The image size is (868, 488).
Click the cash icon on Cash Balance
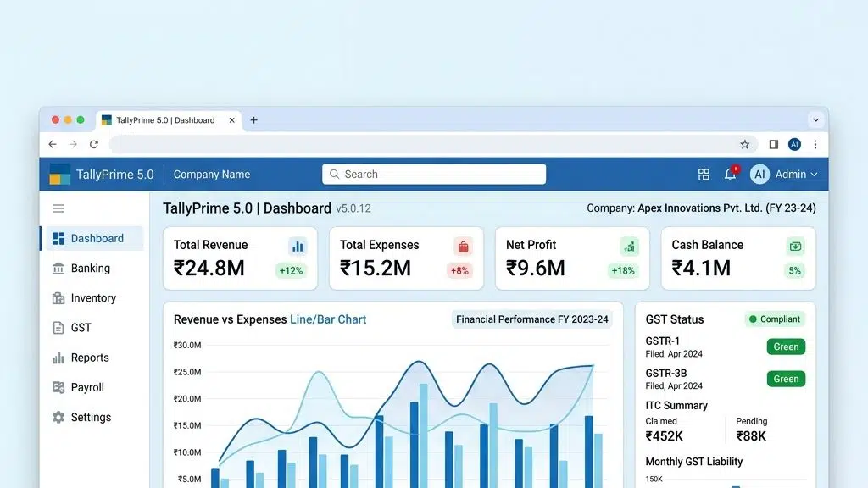click(795, 247)
